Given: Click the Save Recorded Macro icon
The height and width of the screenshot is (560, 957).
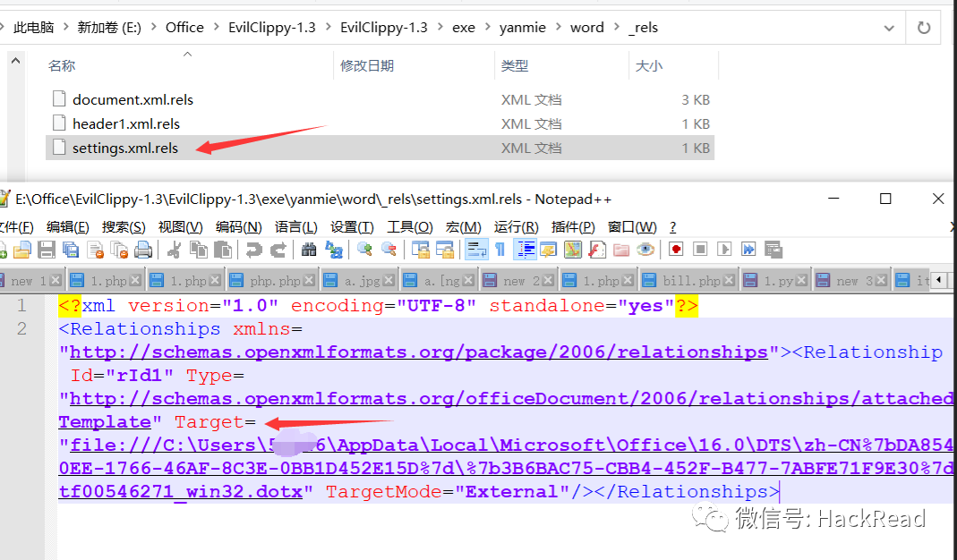Looking at the screenshot, I should tap(773, 250).
